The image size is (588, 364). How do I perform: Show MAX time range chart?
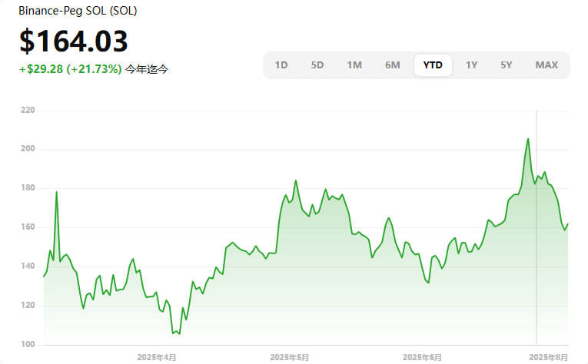[x=546, y=65]
